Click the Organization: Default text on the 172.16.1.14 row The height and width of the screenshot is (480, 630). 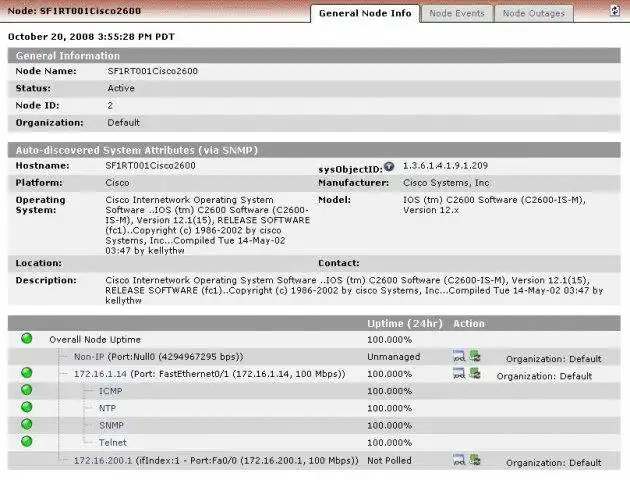pyautogui.click(x=544, y=376)
